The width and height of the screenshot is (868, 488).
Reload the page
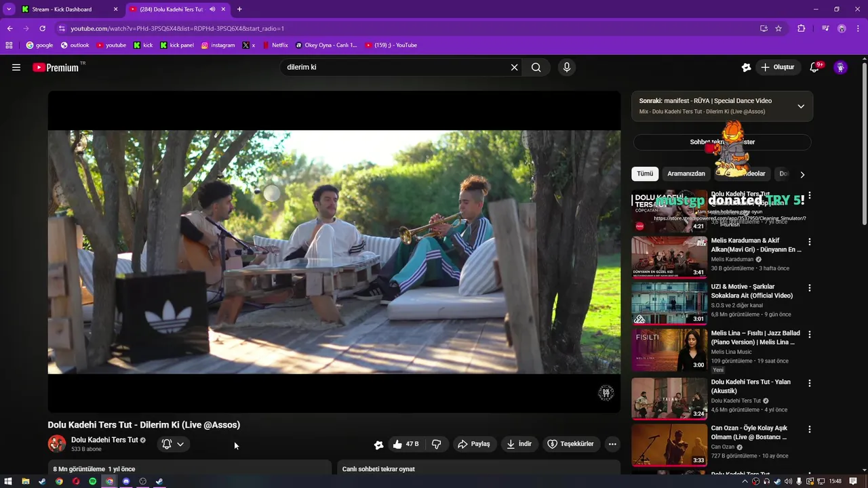pos(42,28)
